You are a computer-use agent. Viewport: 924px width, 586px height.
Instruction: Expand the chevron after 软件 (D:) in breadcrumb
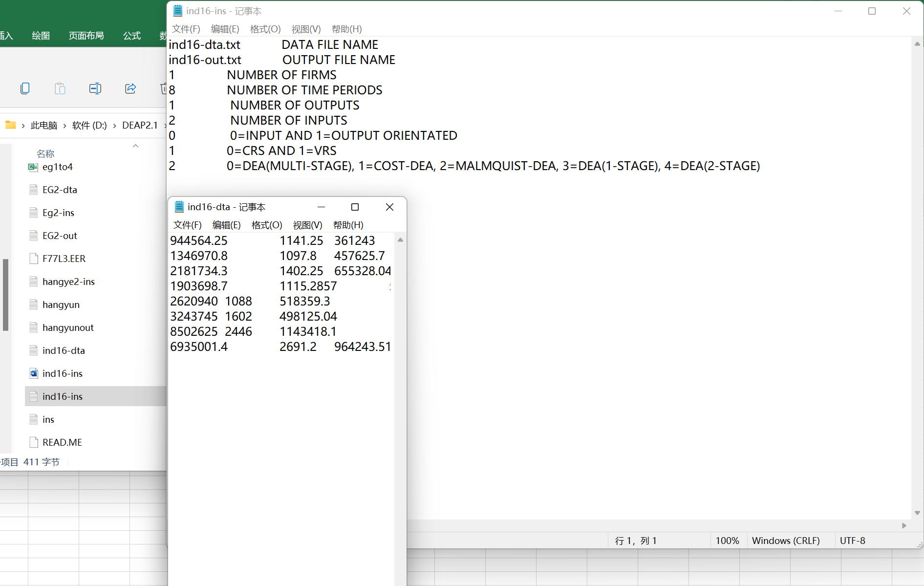[x=115, y=126]
